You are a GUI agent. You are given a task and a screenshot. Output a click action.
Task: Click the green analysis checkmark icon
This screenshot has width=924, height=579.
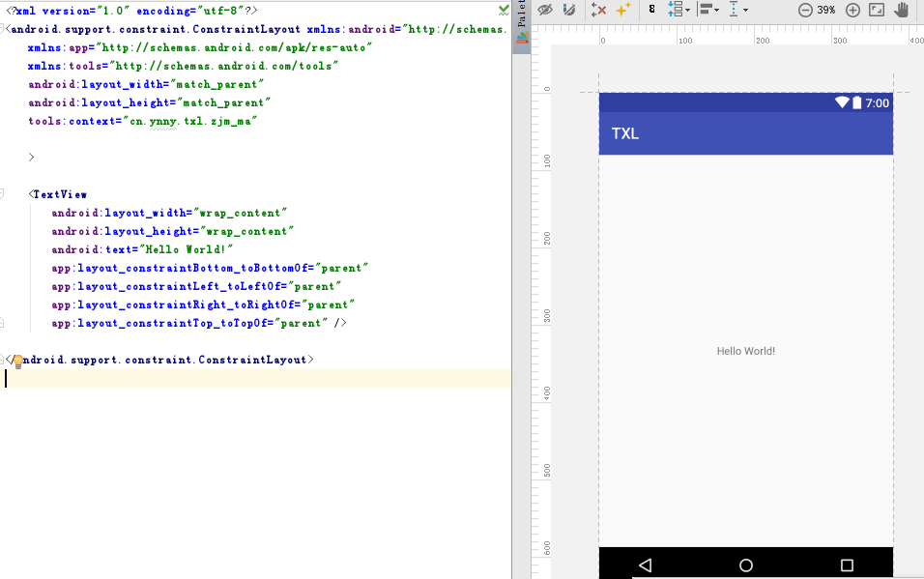tap(504, 10)
